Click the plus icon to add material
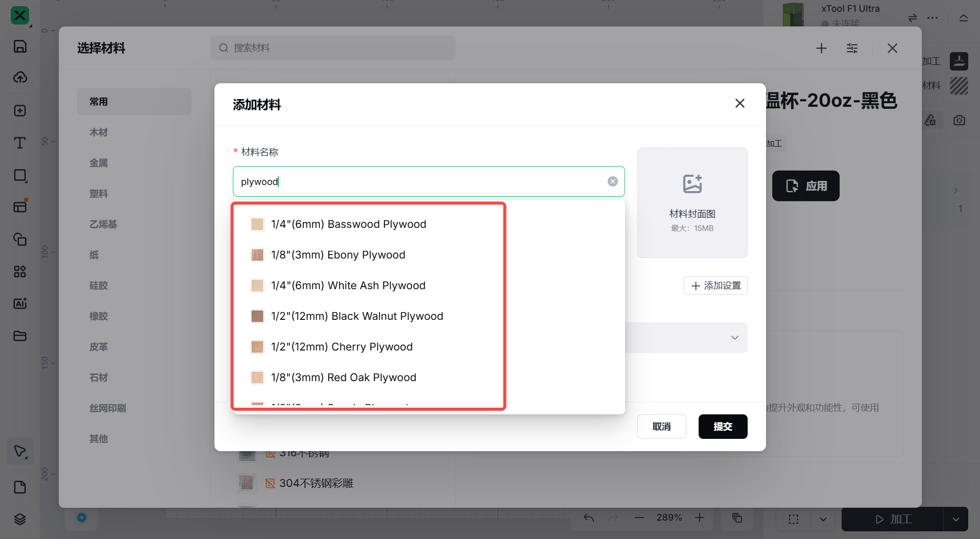This screenshot has height=539, width=980. coord(821,48)
